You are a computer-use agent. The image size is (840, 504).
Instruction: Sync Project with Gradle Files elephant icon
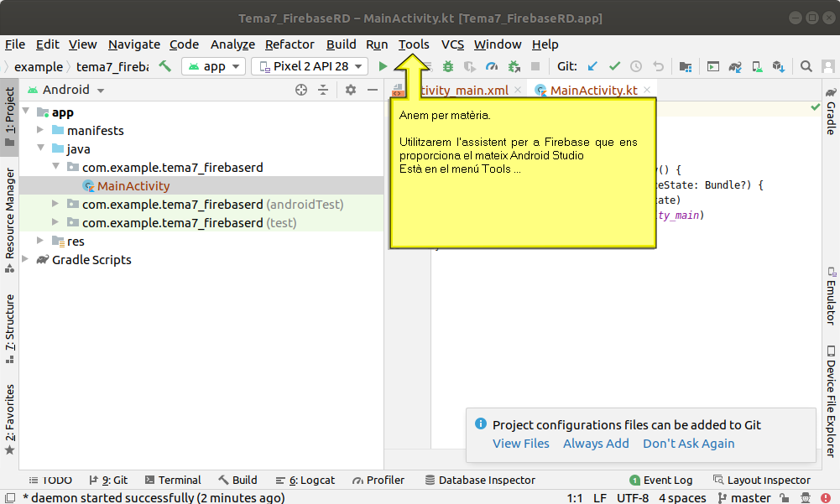(735, 66)
